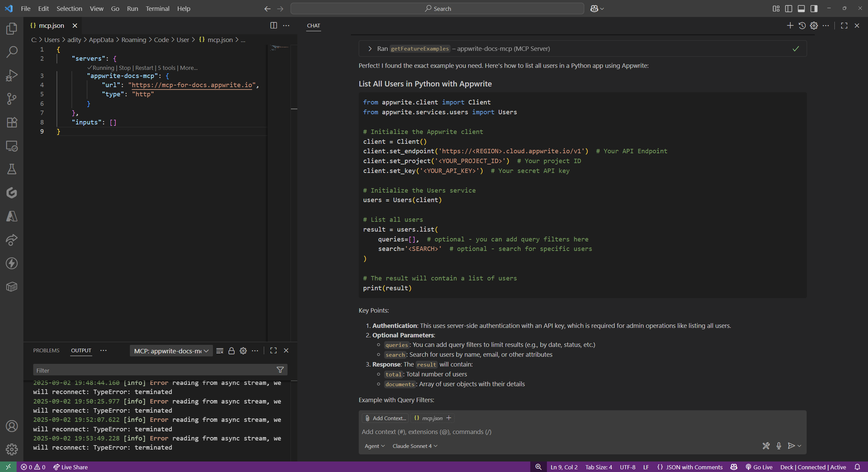Toggle the notifications bell
868x472 pixels.
[x=857, y=467]
